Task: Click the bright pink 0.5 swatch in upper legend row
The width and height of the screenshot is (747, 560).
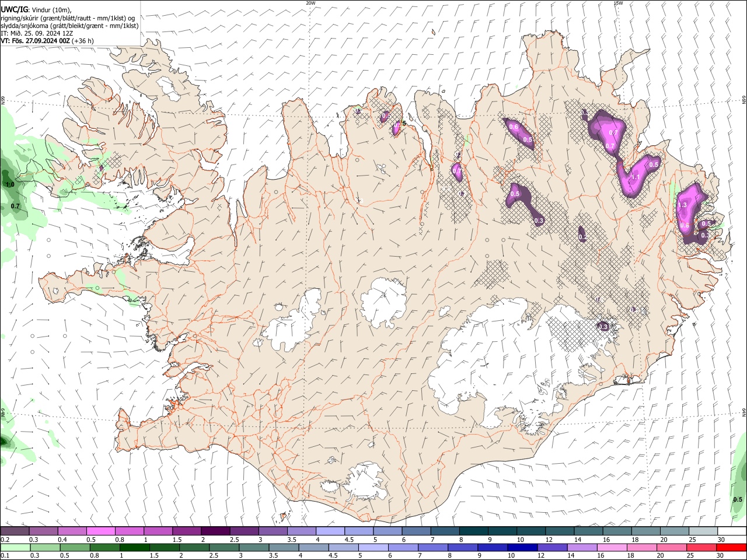Action: (x=100, y=531)
